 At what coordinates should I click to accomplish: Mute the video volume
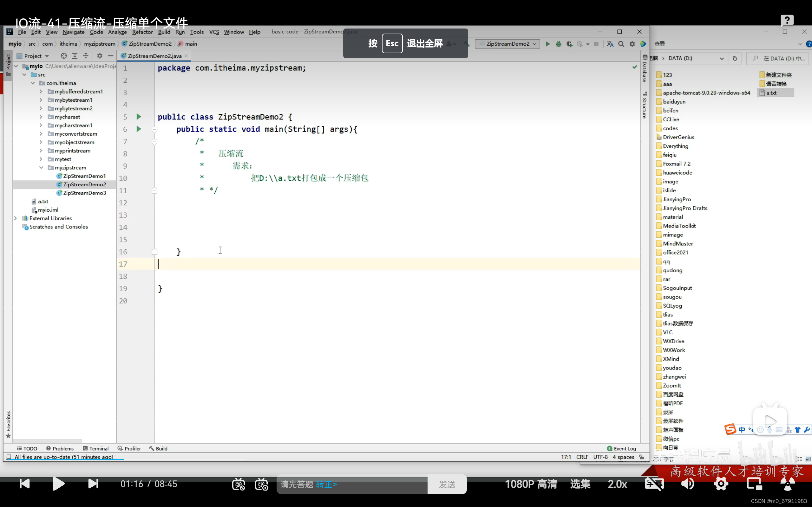[x=688, y=484]
